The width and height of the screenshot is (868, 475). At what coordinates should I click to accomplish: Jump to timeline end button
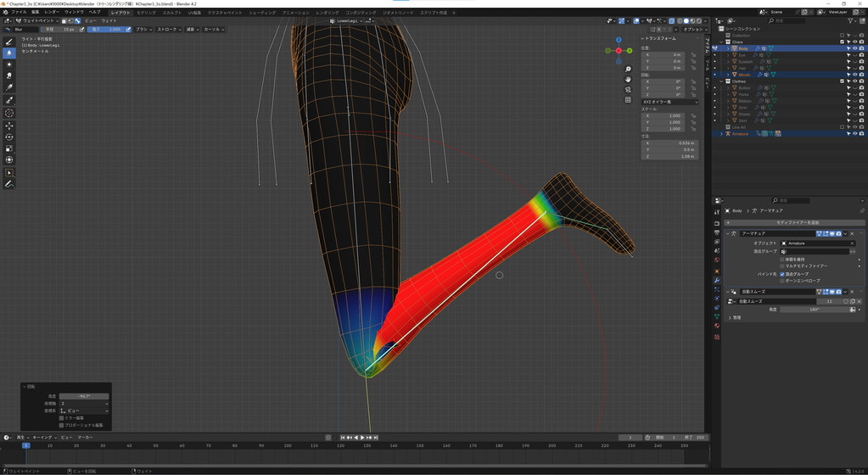tap(376, 438)
